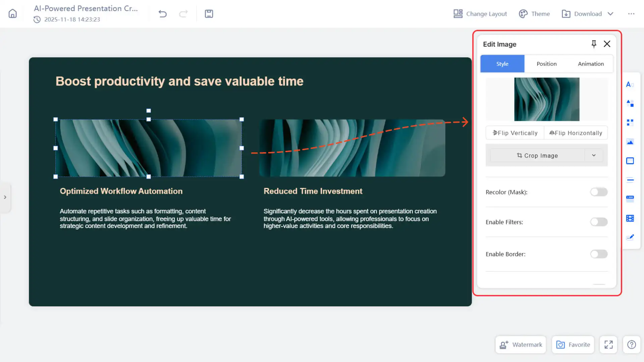Open the image tool in sidebar
The width and height of the screenshot is (644, 362).
click(630, 142)
